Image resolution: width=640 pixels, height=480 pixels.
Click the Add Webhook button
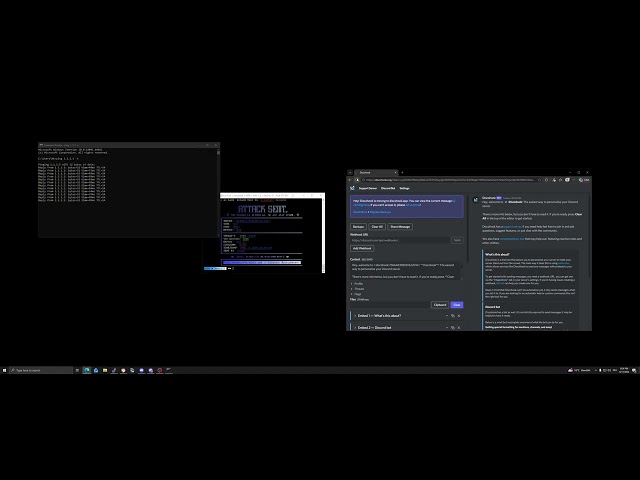[x=362, y=248]
